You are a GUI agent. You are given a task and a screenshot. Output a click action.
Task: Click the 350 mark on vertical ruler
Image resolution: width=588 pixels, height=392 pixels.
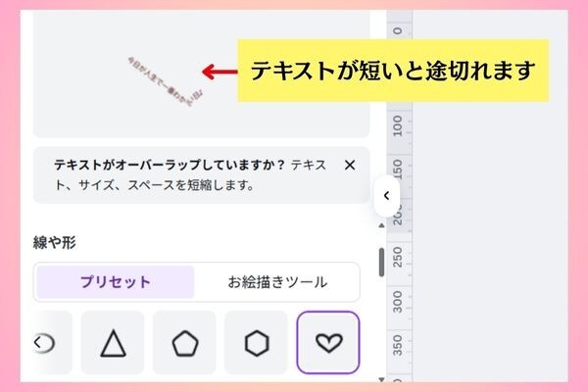point(398,345)
